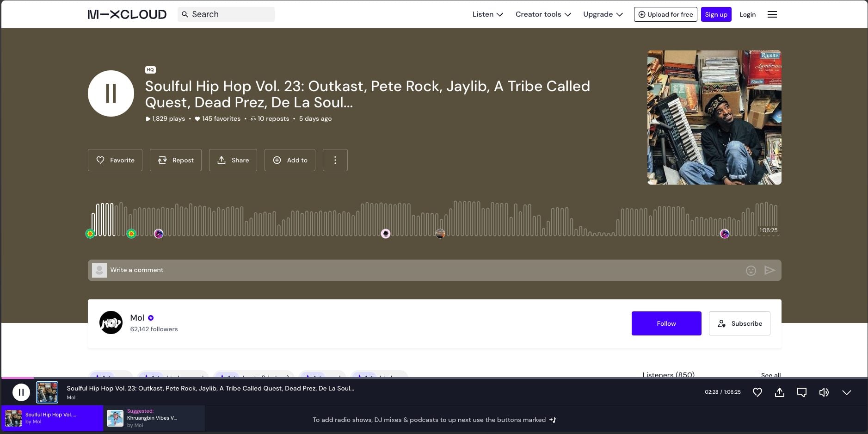Follow the Mol channel
Viewport: 868px width, 434px height.
pos(666,323)
